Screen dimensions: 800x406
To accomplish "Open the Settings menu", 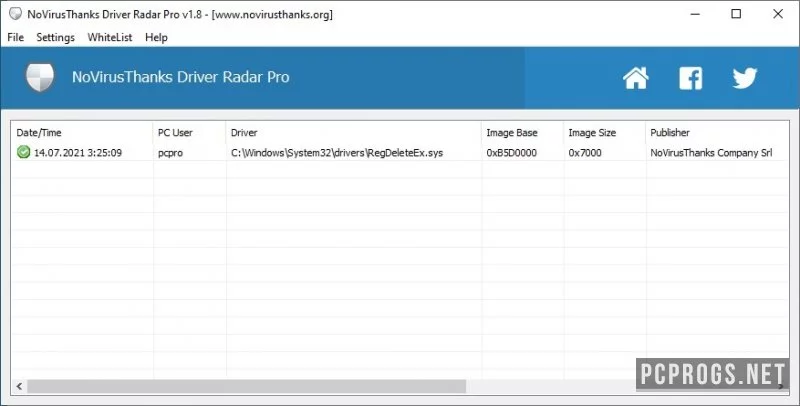I will point(55,37).
